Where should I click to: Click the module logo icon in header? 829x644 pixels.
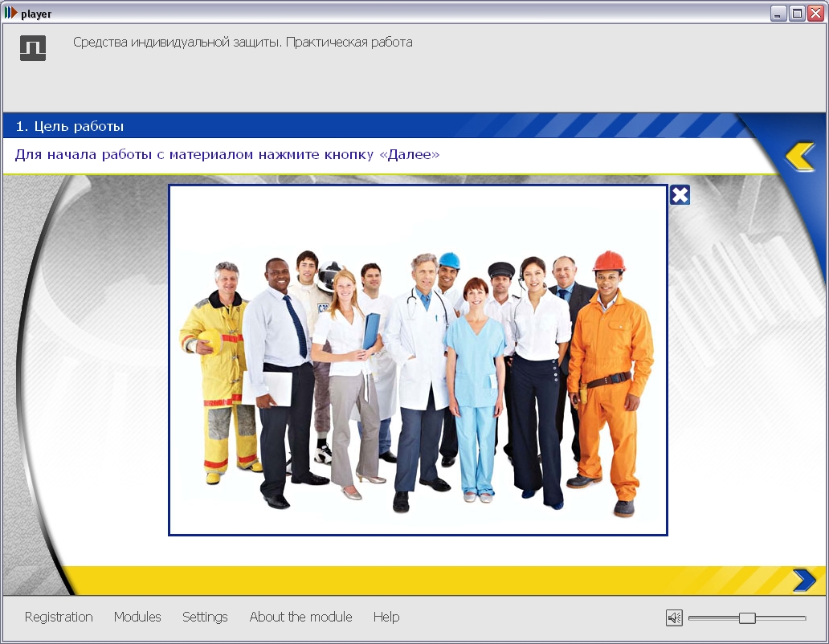33,48
